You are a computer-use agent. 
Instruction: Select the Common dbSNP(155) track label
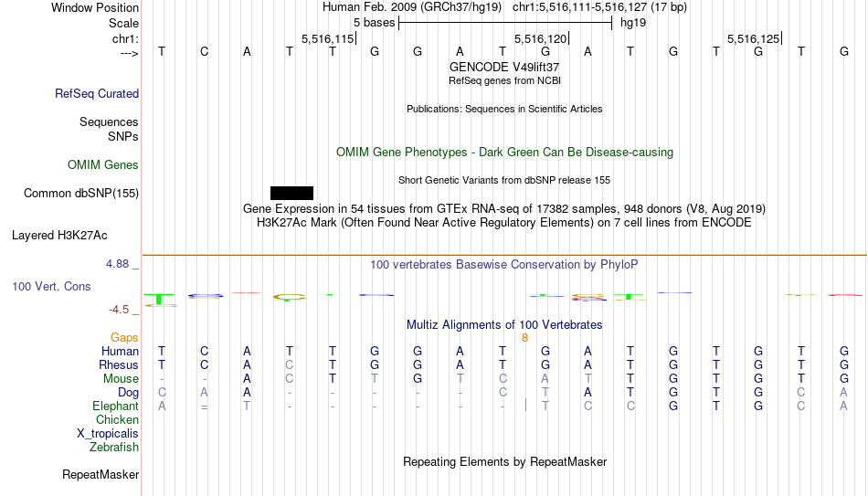81,194
